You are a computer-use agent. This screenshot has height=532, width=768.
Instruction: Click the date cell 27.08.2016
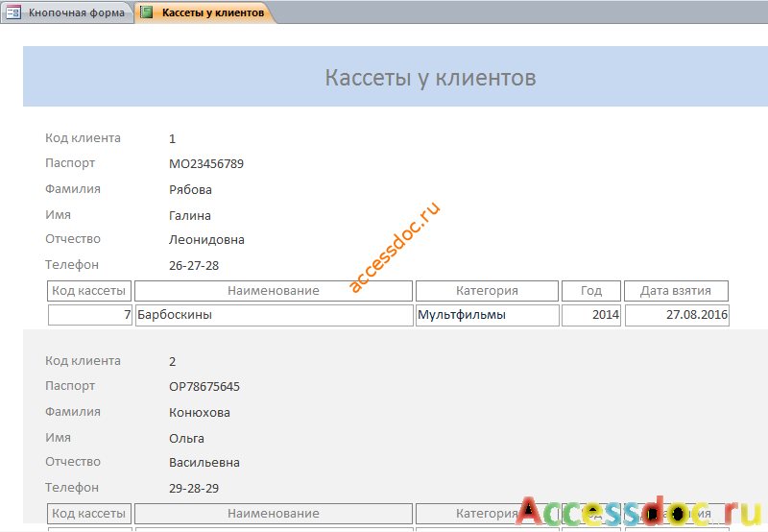(x=677, y=315)
